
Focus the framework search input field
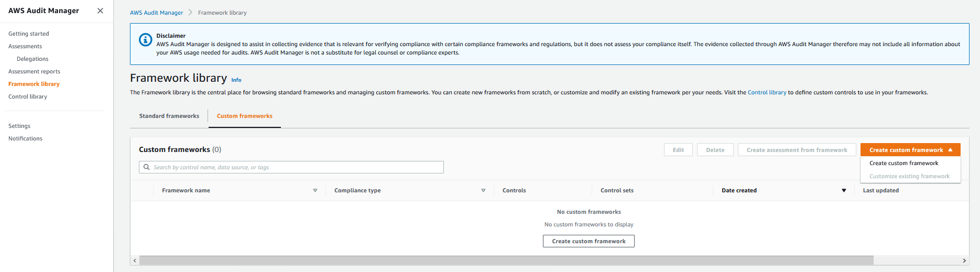pos(291,167)
